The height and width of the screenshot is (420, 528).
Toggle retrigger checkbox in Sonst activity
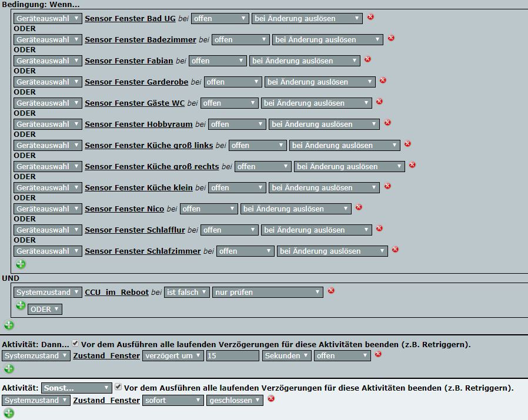[x=118, y=387]
